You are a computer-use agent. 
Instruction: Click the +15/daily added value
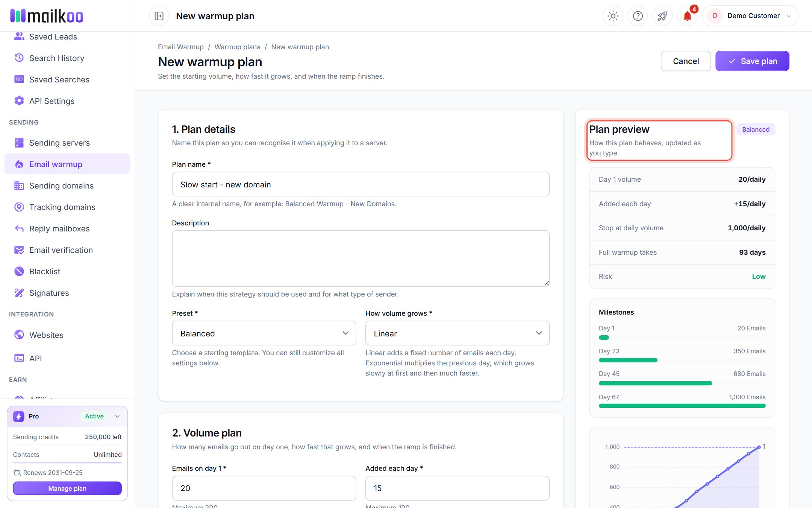click(750, 204)
